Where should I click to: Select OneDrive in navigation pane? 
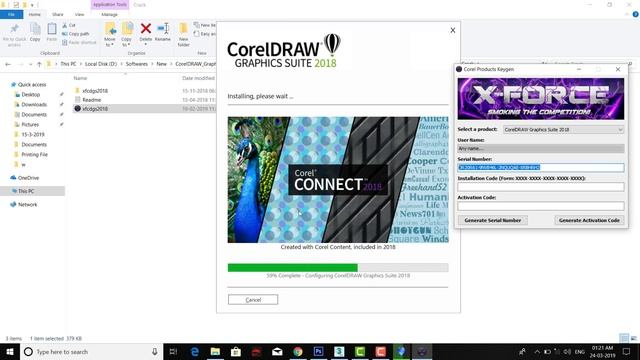(x=28, y=178)
